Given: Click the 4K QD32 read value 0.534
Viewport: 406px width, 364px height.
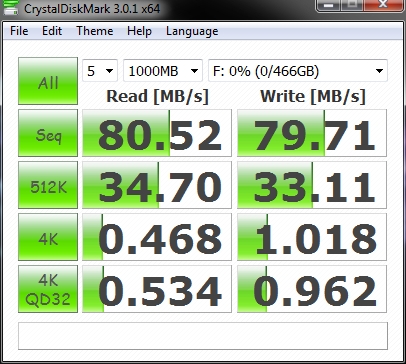Looking at the screenshot, I should (x=157, y=289).
